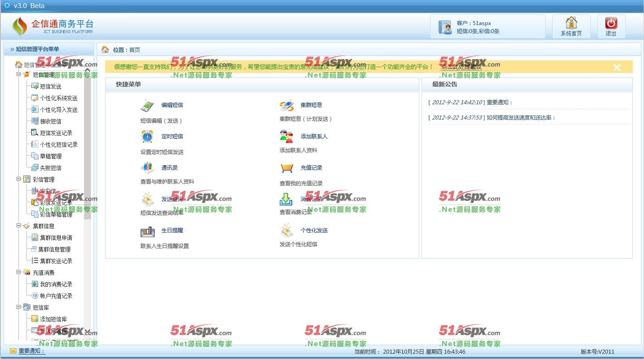Select 集群发送记录 in the tree

(x=56, y=261)
